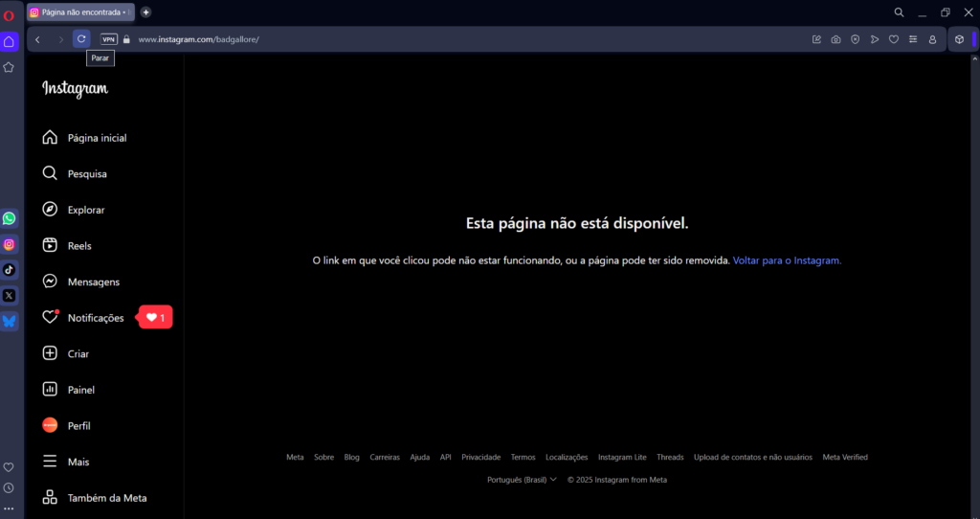Expand Também da Meta options
This screenshot has width=980, height=519.
(x=106, y=498)
